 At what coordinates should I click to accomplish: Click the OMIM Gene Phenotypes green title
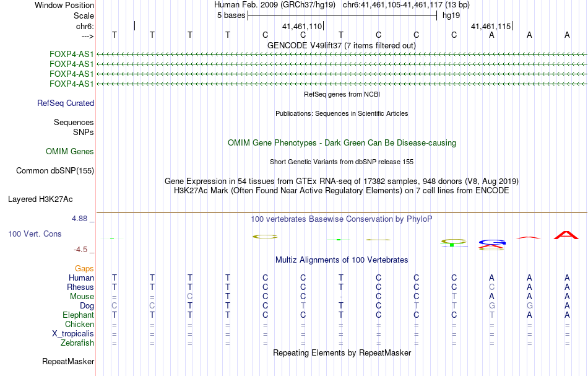pos(342,143)
